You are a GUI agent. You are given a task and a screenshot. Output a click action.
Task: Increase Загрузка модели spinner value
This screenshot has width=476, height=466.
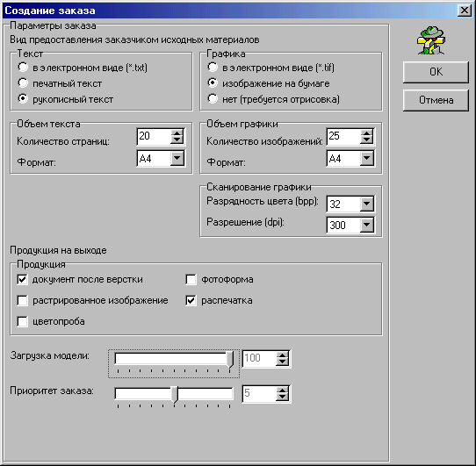click(x=282, y=355)
